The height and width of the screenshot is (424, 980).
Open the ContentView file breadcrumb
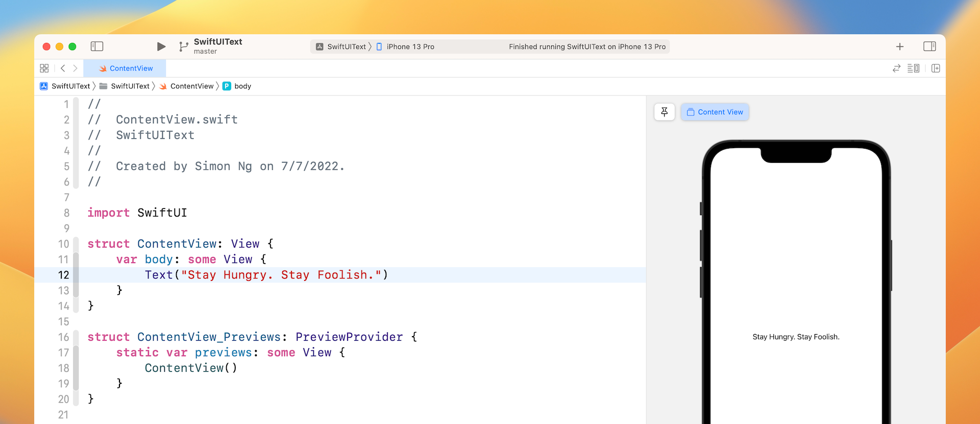pos(186,86)
